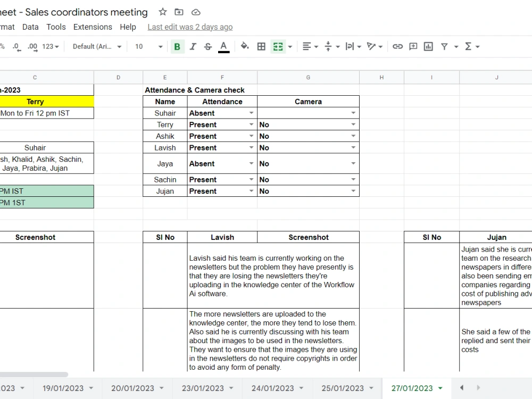Insert a link

(397, 46)
